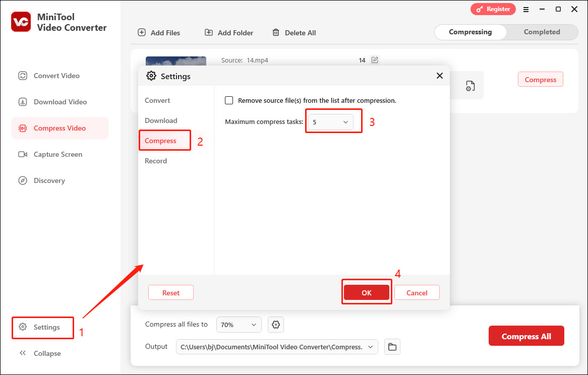Image resolution: width=588 pixels, height=375 pixels.
Task: Click the Download Video sidebar icon
Action: click(23, 102)
